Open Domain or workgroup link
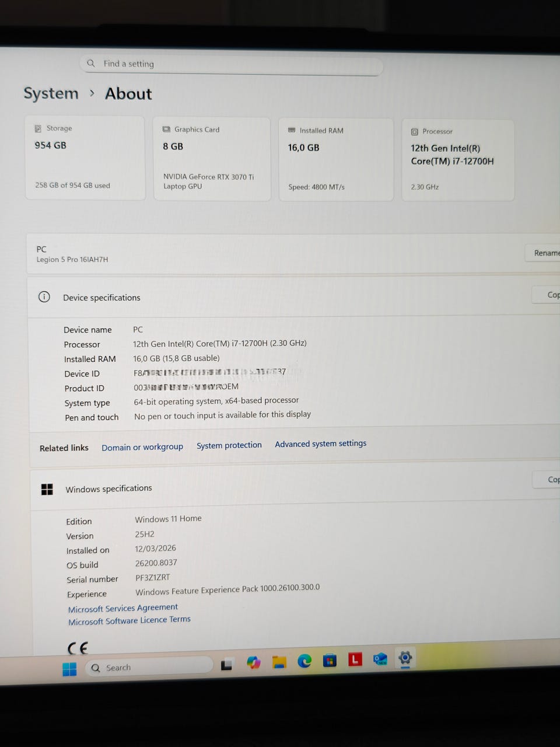Viewport: 560px width, 747px height. pos(142,447)
